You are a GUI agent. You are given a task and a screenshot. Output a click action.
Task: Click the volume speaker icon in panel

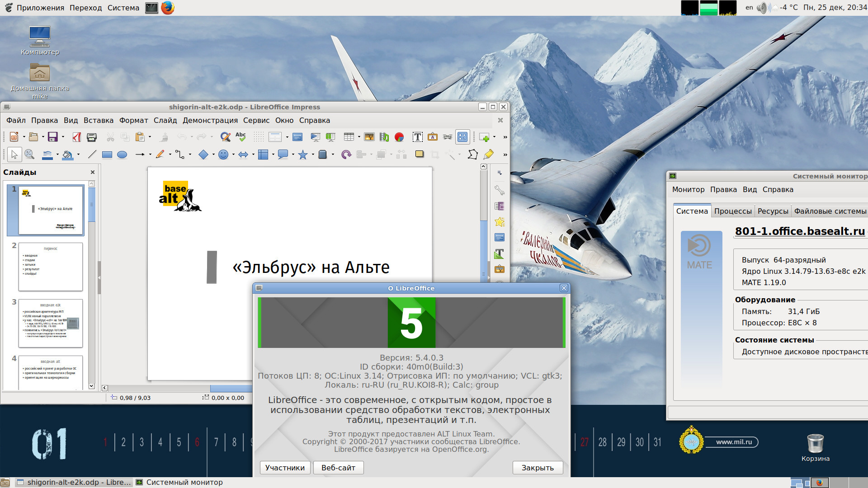(x=762, y=8)
